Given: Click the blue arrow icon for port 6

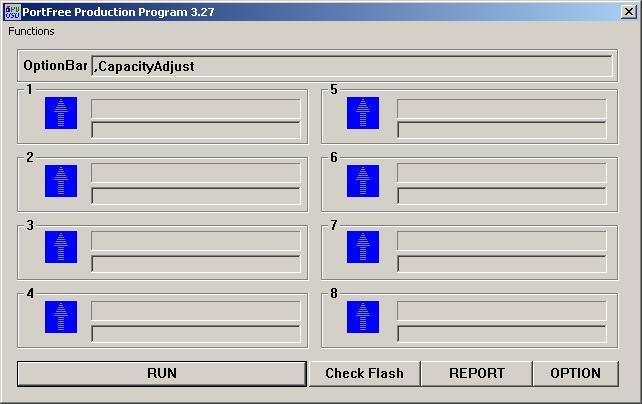Looking at the screenshot, I should pos(363,181).
